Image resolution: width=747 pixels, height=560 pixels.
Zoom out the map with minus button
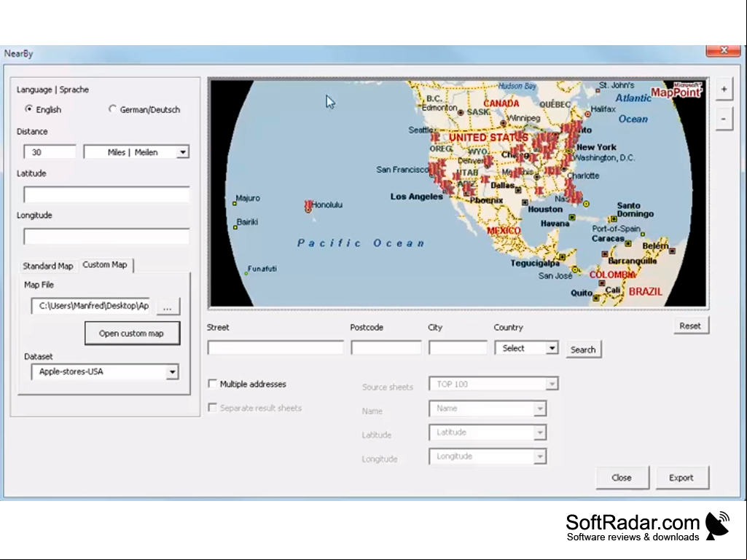[724, 119]
